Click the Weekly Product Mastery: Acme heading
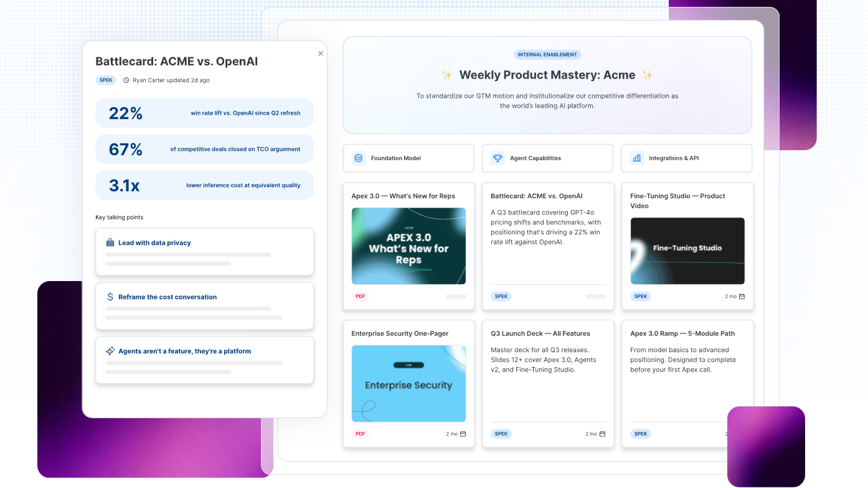 (x=547, y=75)
